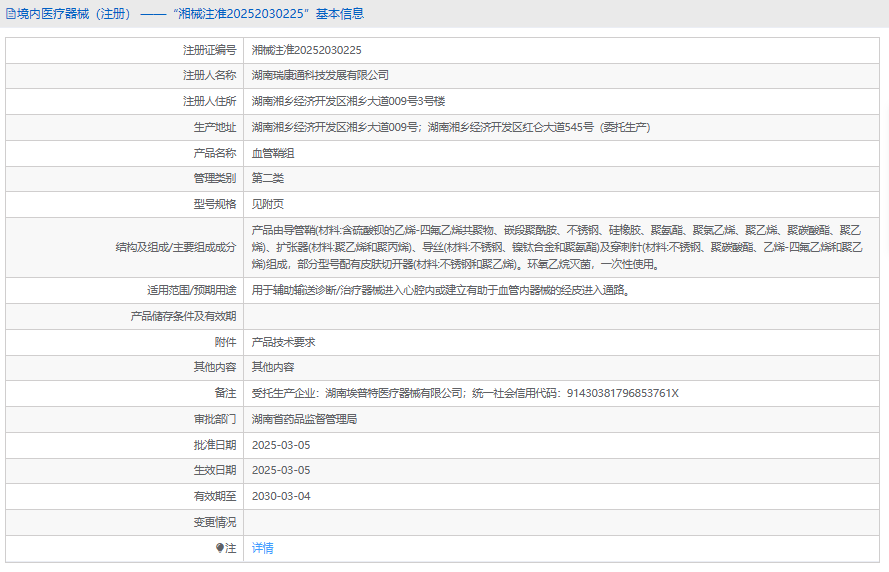Screen dimensions: 889x572
Task: Click the product composition description paragraph
Action: tap(557, 247)
